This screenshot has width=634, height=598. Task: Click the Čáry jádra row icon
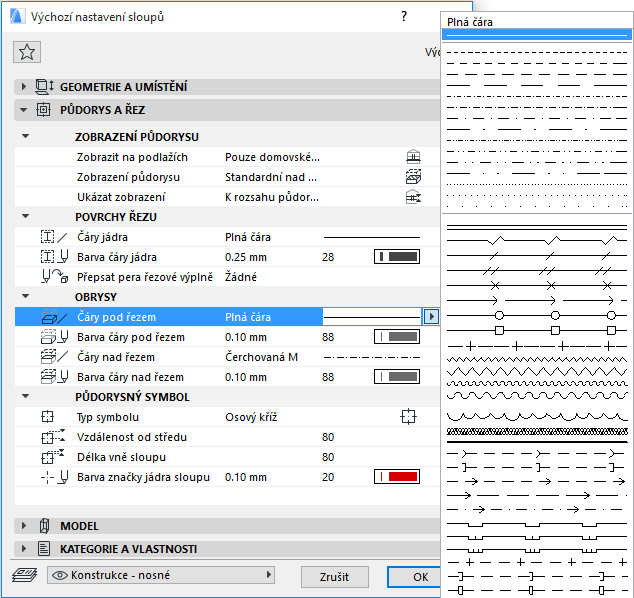click(x=54, y=237)
